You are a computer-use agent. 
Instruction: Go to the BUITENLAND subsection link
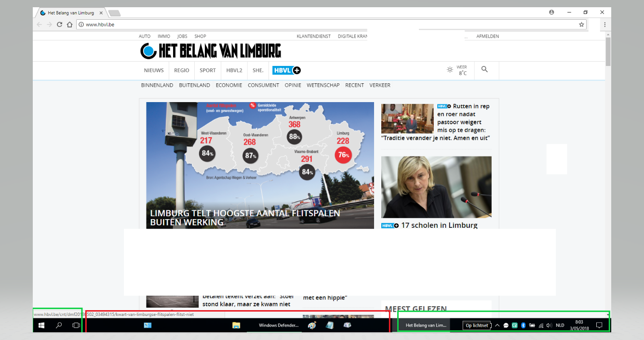click(194, 85)
